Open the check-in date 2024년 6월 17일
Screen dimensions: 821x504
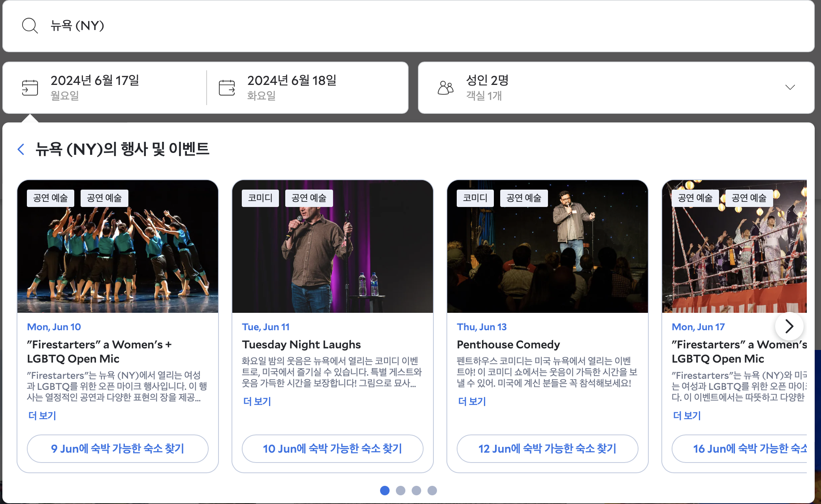pyautogui.click(x=95, y=81)
